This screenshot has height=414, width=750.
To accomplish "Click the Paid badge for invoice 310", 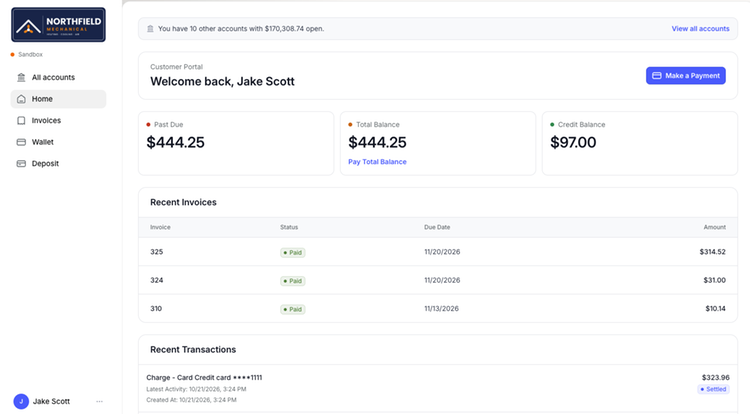I will pos(293,309).
